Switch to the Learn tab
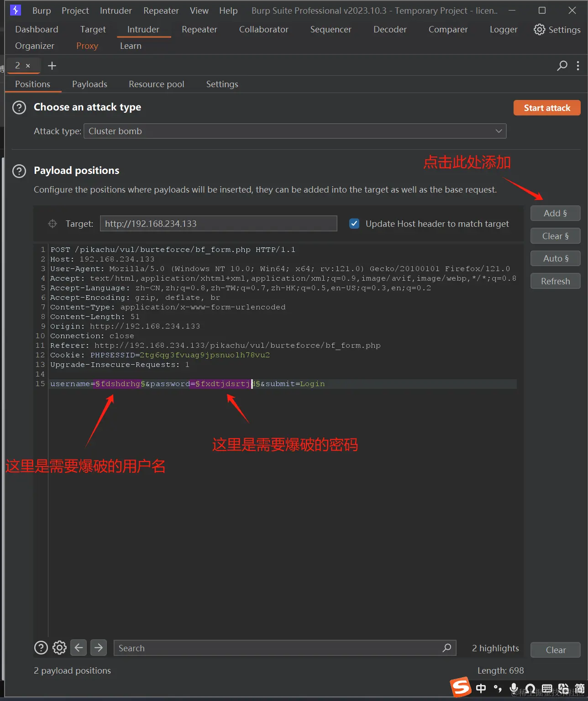The image size is (588, 701). (131, 46)
